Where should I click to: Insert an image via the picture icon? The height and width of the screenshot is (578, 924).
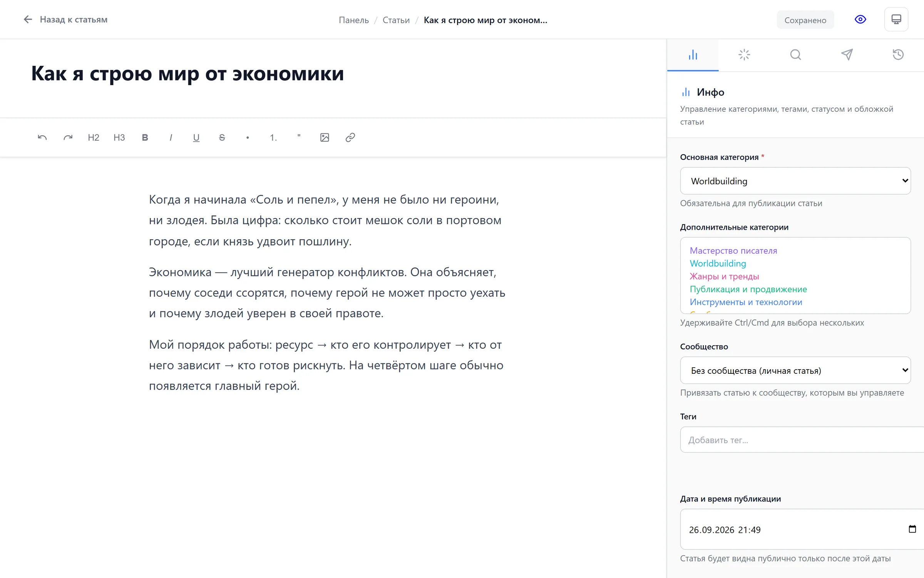coord(325,138)
